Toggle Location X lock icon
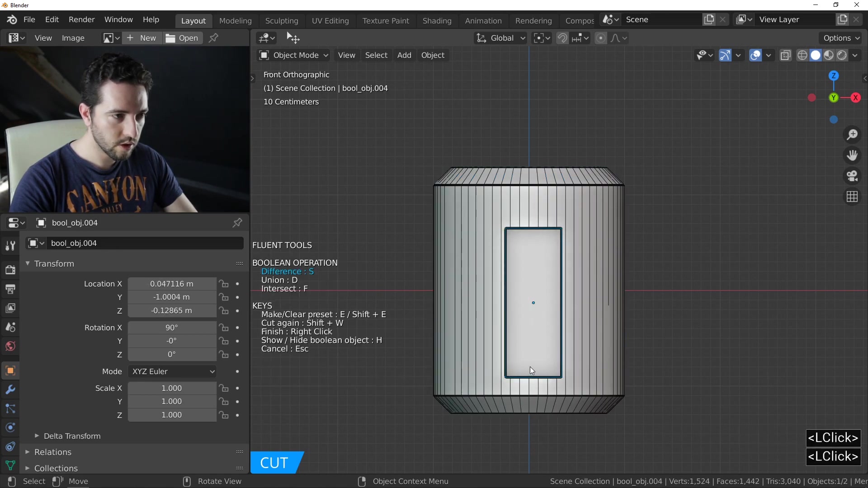This screenshot has width=868, height=488. [224, 284]
